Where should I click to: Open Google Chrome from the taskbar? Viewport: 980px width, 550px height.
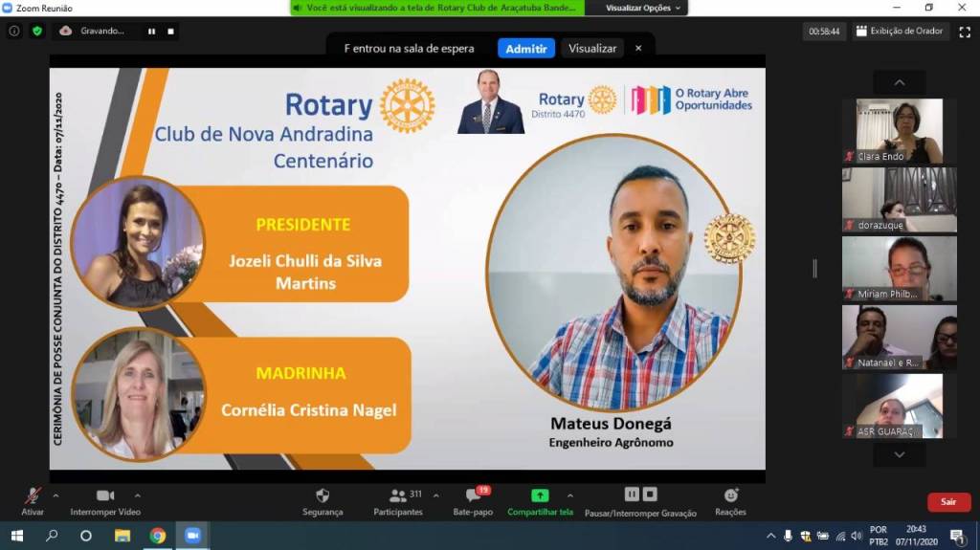tap(158, 536)
